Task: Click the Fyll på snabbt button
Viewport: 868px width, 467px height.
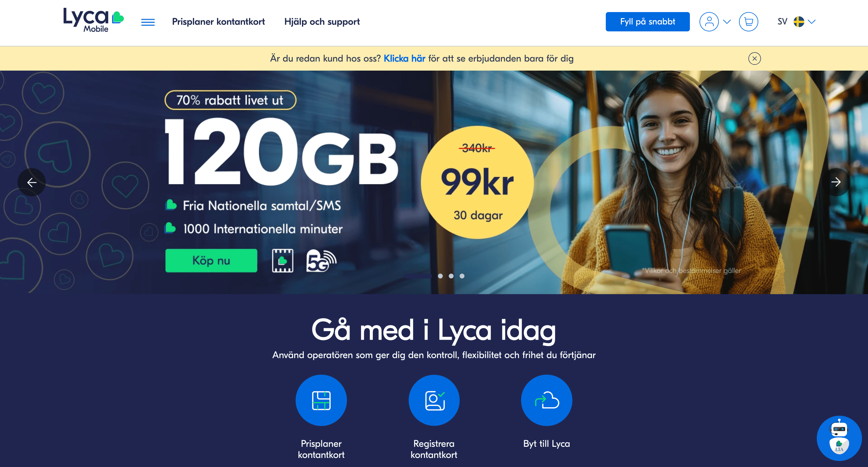Action: pos(647,22)
